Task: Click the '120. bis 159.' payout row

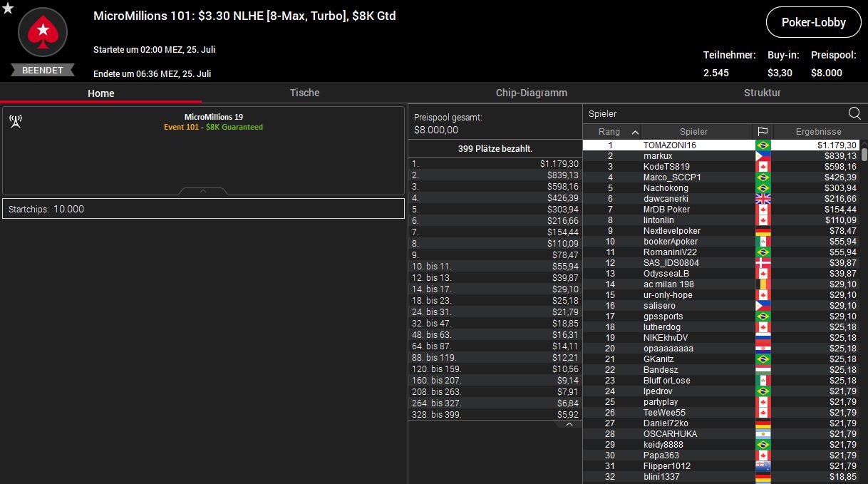Action: coord(495,369)
